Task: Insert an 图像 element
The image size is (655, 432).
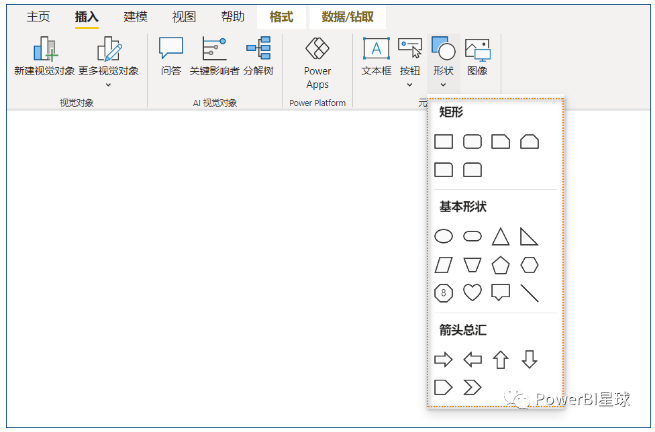Action: [477, 56]
